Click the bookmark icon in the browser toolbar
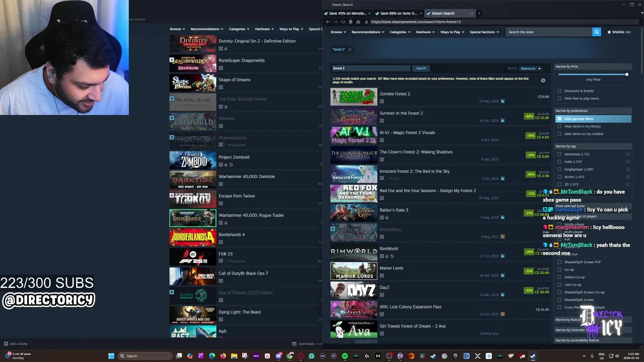 point(351,22)
